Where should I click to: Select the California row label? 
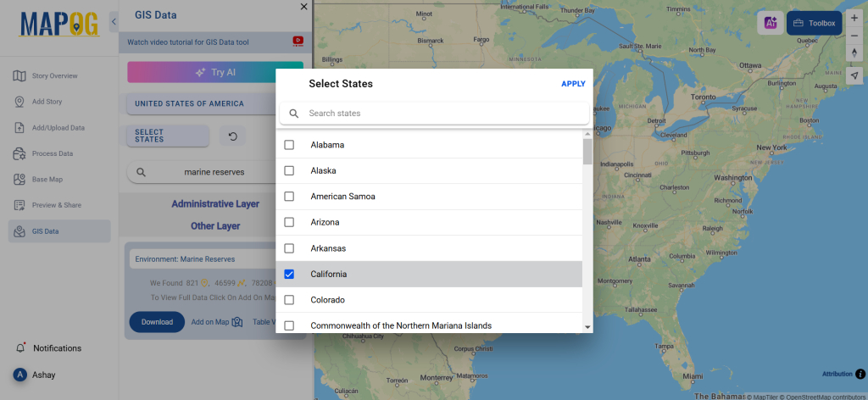click(329, 274)
